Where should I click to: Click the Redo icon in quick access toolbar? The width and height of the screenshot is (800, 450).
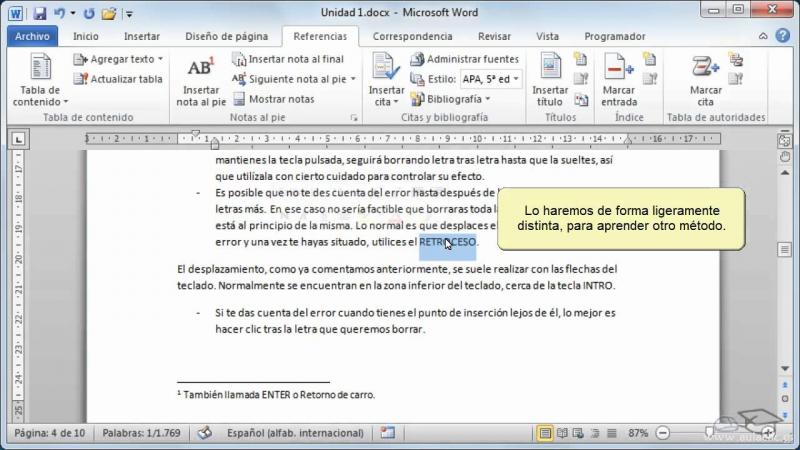(89, 13)
